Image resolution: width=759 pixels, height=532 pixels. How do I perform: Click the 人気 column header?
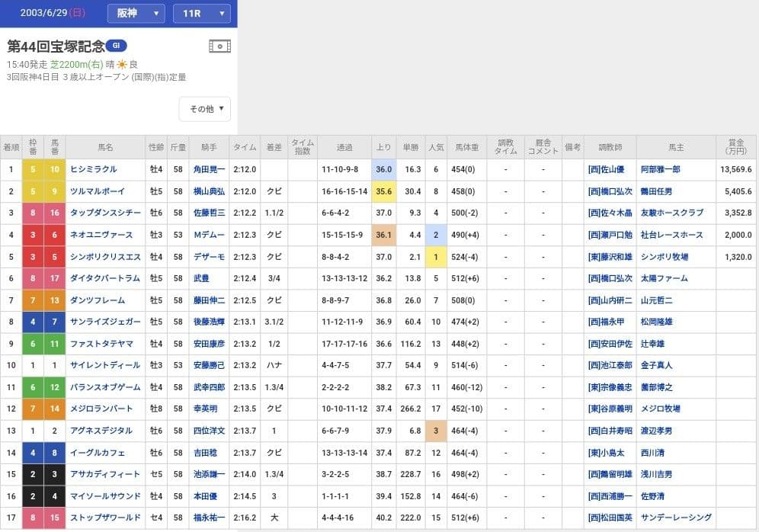(x=436, y=146)
